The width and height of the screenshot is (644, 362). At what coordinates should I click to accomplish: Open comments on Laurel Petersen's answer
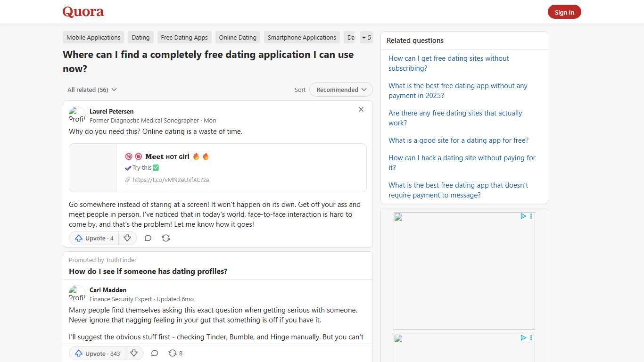click(148, 238)
